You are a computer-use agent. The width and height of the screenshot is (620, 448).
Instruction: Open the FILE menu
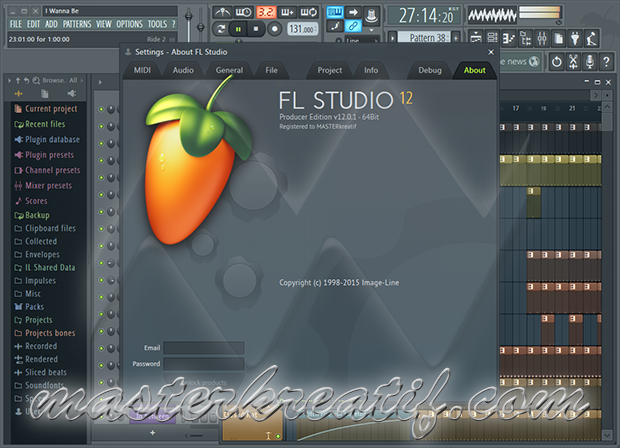16,24
